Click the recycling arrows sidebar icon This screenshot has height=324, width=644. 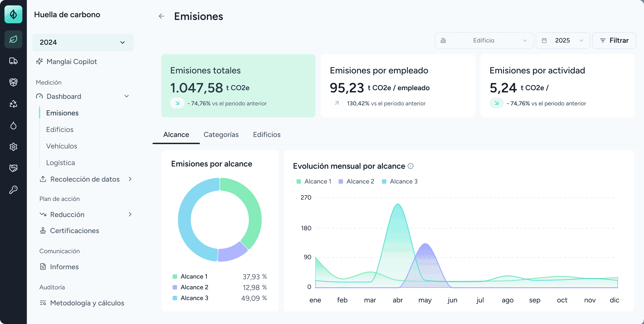(x=13, y=104)
